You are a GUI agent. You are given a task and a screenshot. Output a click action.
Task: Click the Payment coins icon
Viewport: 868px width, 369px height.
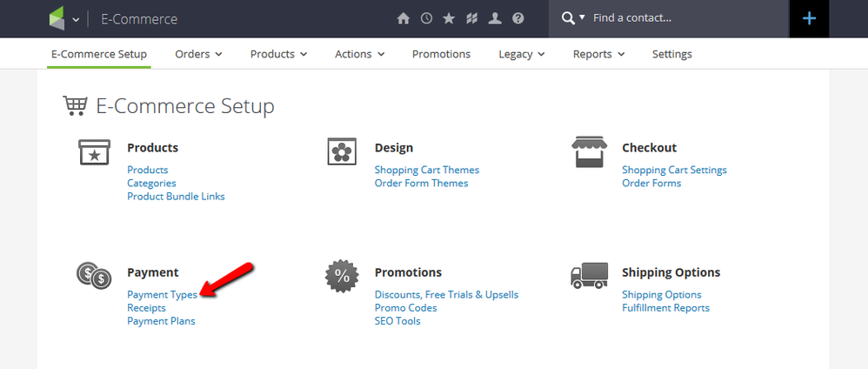tap(94, 276)
